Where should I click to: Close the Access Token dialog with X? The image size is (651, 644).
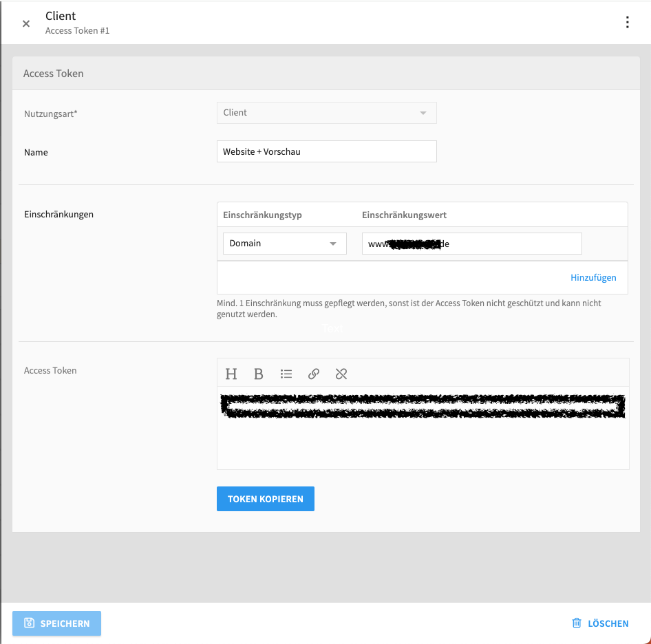25,23
